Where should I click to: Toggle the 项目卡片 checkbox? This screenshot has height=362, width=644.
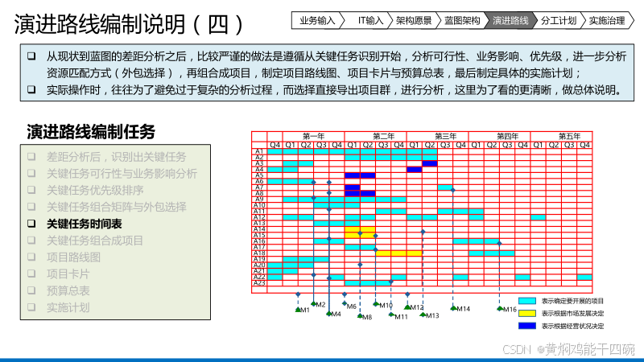point(31,274)
